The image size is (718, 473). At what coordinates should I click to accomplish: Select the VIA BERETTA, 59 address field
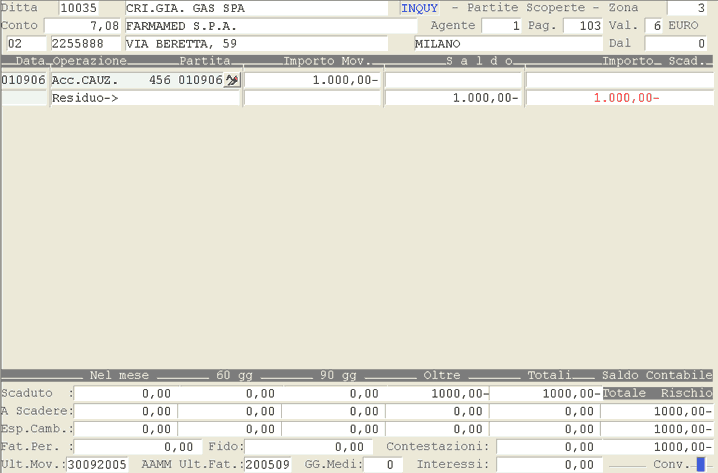click(x=255, y=44)
